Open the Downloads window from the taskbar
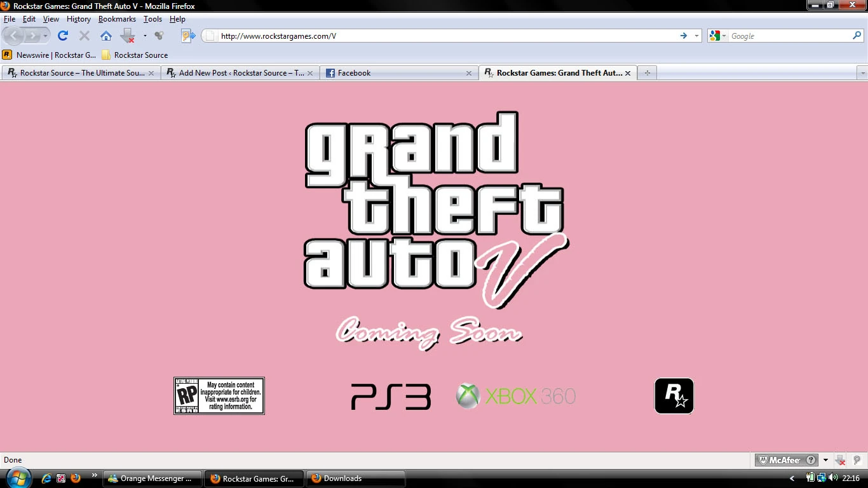868x488 pixels. pos(356,478)
